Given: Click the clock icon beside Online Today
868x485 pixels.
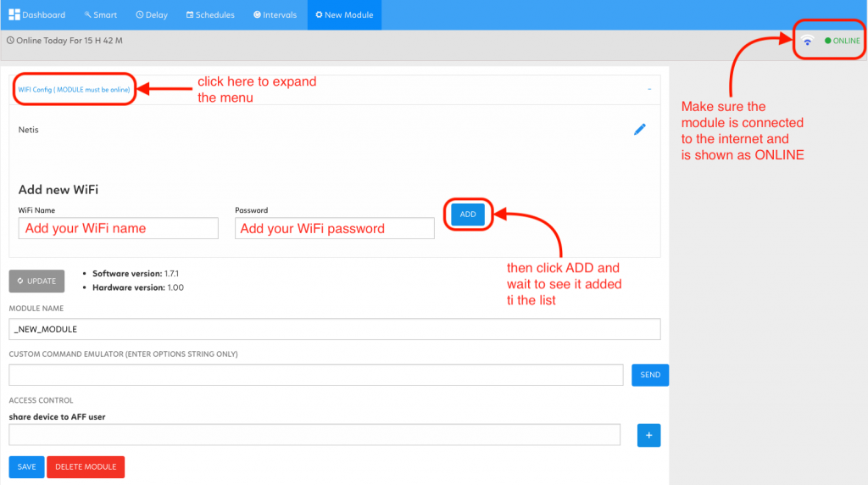Looking at the screenshot, I should click(x=10, y=41).
